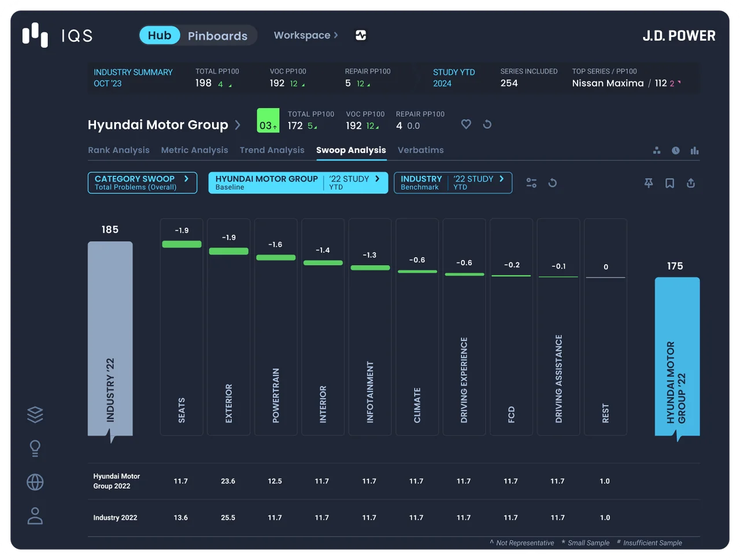
Task: Open the layers icon in the sidebar
Action: (35, 415)
